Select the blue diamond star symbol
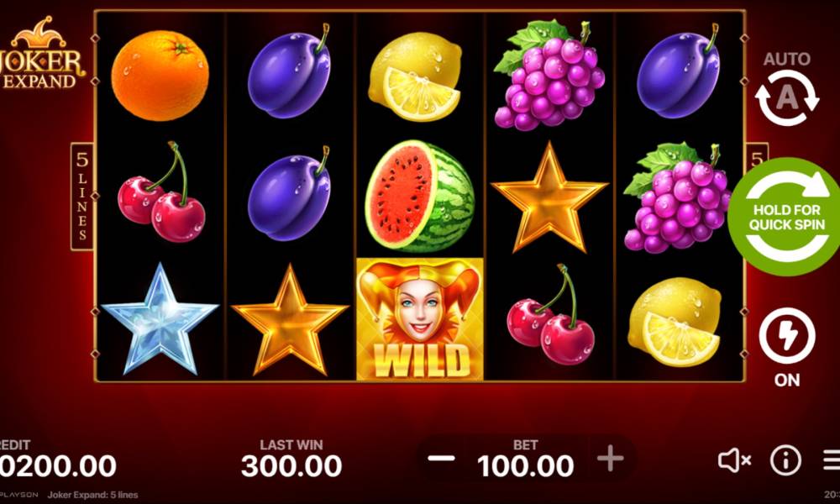 point(159,319)
